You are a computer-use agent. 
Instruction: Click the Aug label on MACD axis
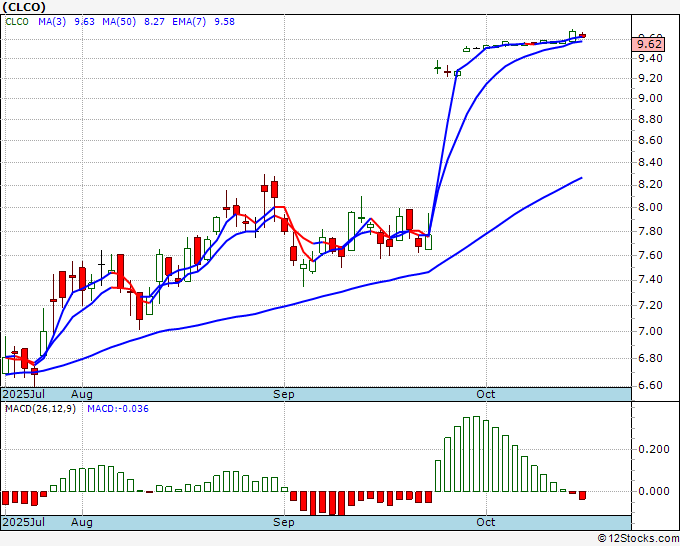pyautogui.click(x=82, y=522)
